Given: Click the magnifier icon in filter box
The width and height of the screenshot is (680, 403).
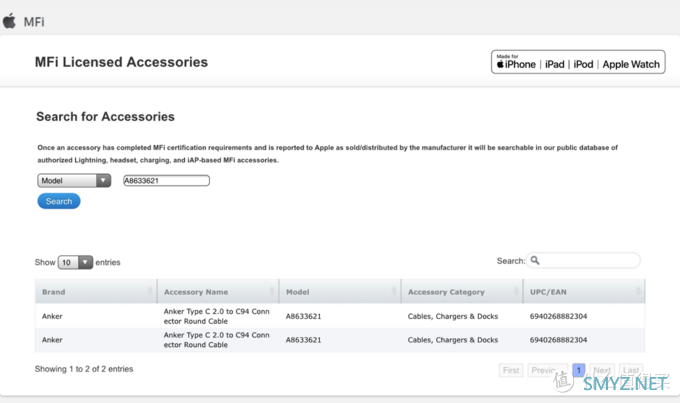Looking at the screenshot, I should click(535, 260).
